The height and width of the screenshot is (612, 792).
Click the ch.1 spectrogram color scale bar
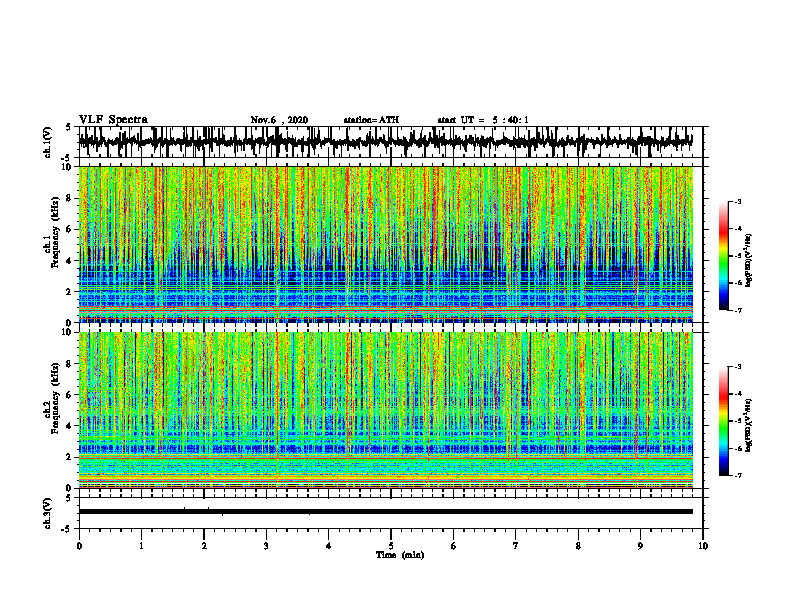724,256
